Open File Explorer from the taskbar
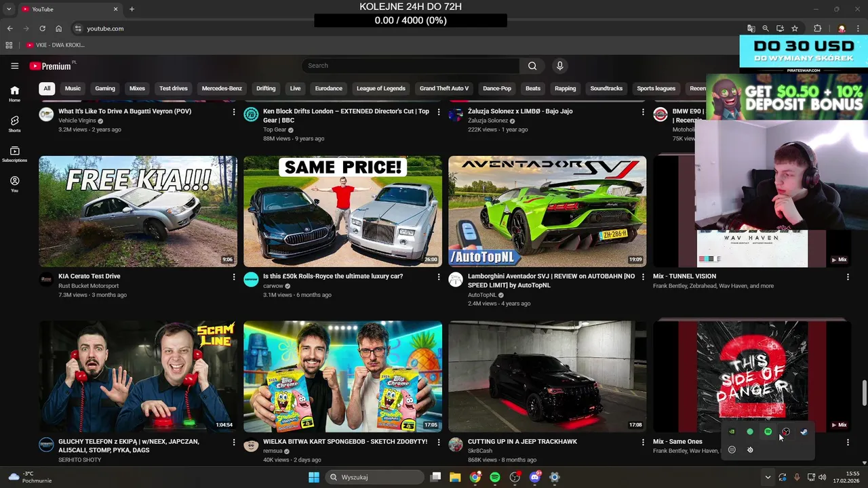The image size is (868, 488). 456,477
